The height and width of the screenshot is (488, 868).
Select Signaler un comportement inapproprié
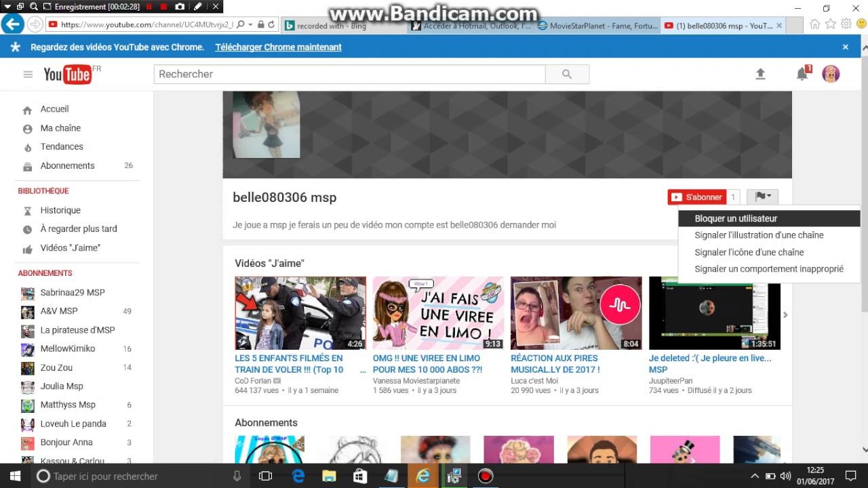tap(769, 269)
